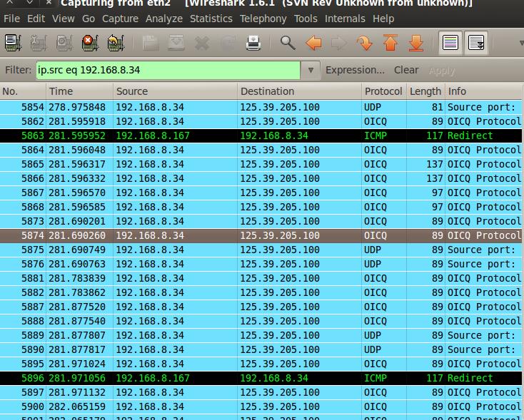Viewport: 524px width, 420px height.
Task: Click the open capture file icon
Action: [151, 43]
